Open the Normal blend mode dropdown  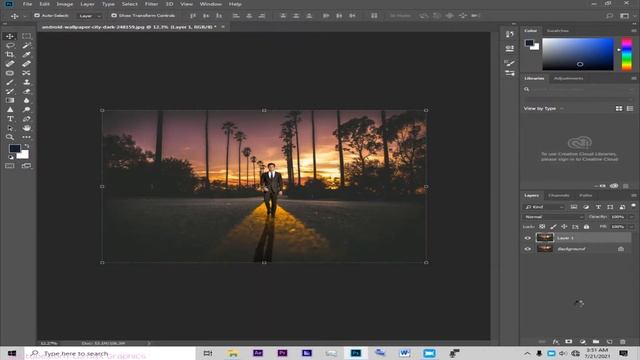coord(553,217)
